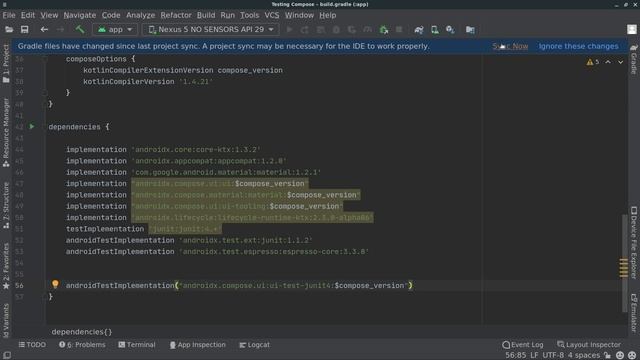Click the happy face feedback icon

(620, 356)
